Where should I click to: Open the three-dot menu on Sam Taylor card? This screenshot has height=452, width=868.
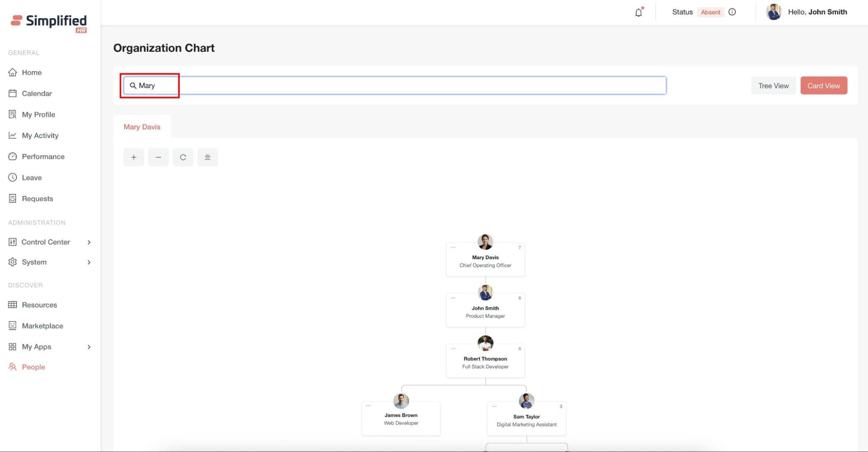[x=494, y=406]
